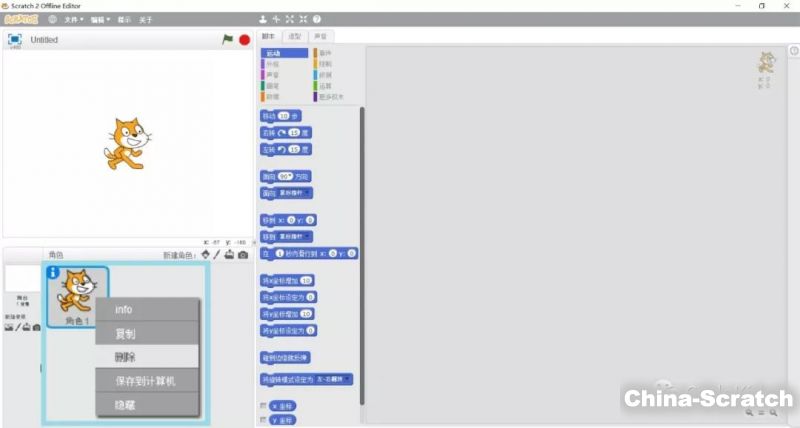Select the 控制 block category

click(x=324, y=64)
